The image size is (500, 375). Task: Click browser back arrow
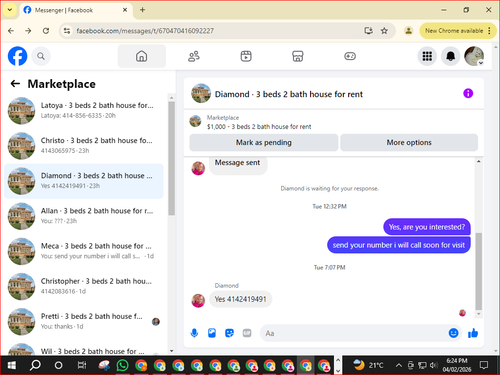[11, 31]
